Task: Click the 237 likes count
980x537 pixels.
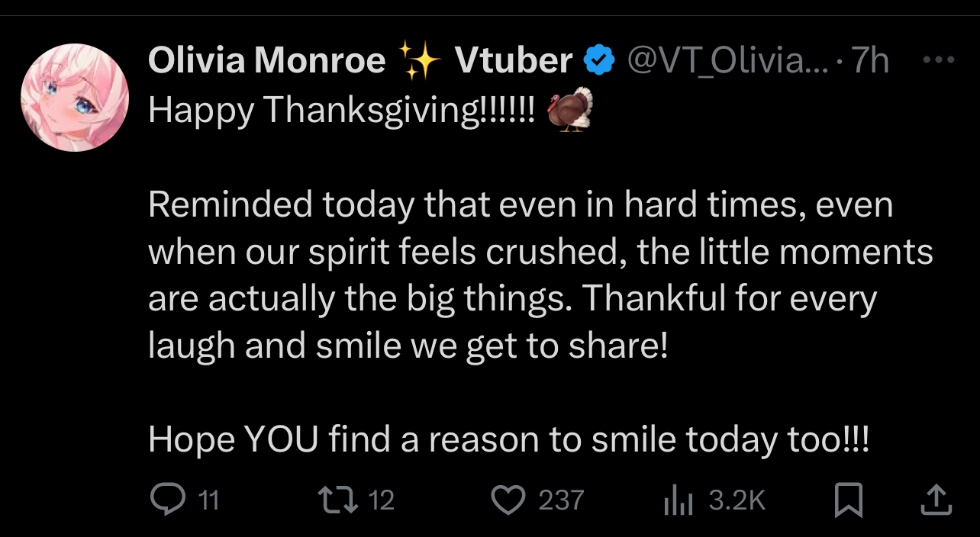Action: point(561,500)
